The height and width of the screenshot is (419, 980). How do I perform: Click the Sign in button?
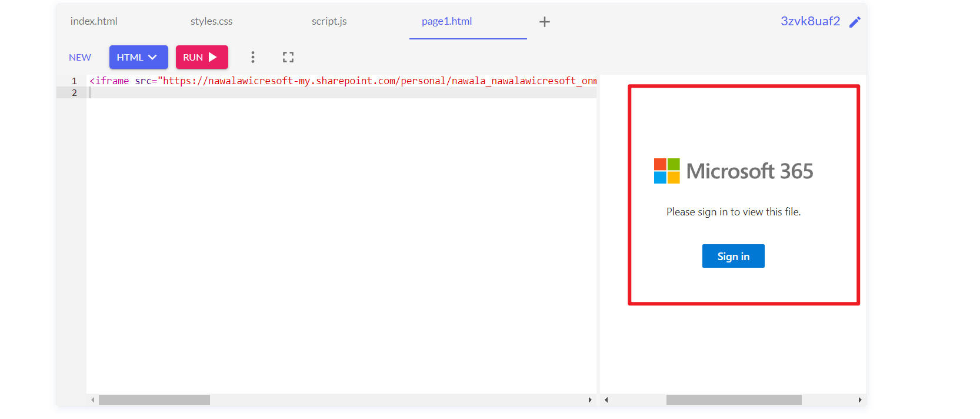point(733,256)
